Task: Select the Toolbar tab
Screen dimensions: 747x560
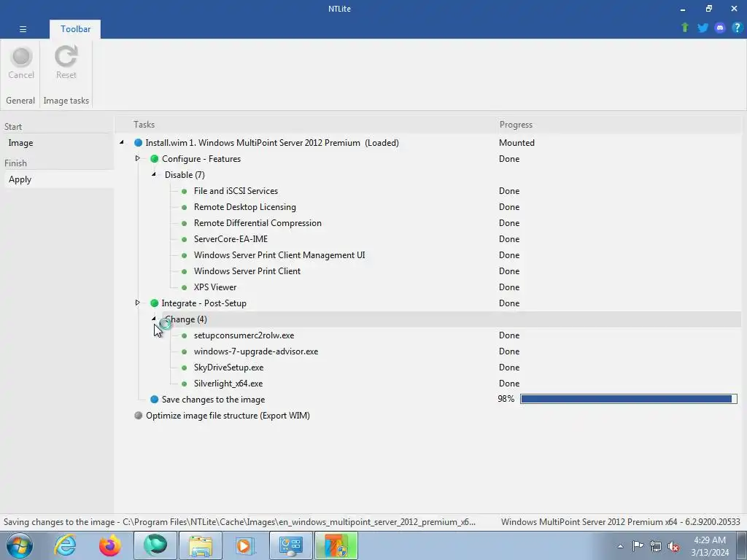Action: [x=75, y=29]
